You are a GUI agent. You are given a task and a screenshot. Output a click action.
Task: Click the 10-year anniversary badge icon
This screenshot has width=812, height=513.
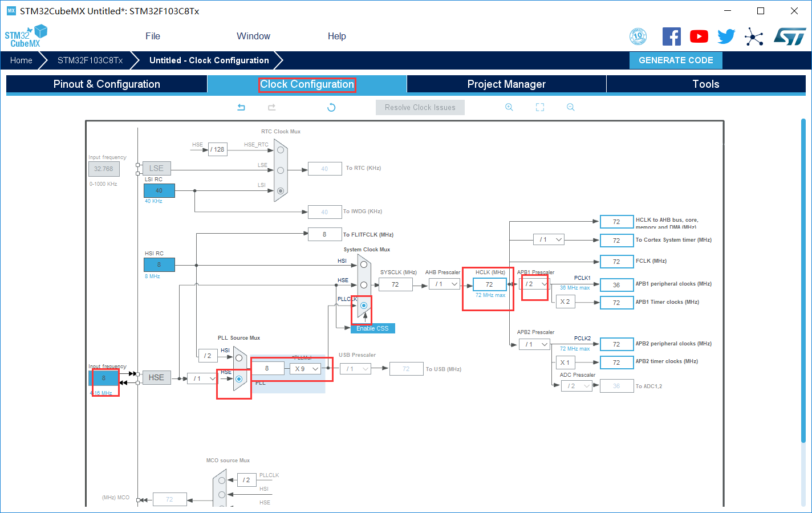click(x=638, y=36)
